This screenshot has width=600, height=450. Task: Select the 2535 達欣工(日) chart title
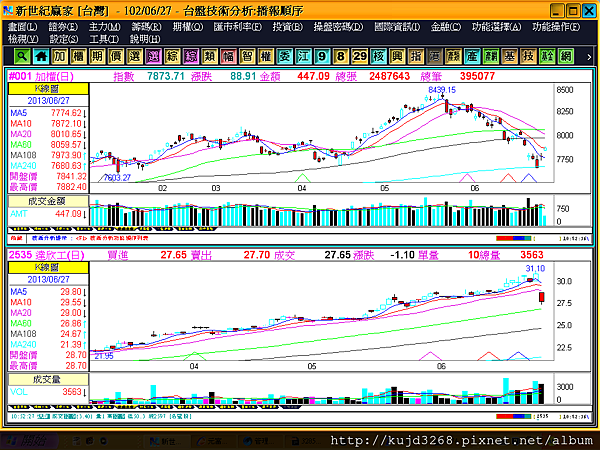click(47, 255)
